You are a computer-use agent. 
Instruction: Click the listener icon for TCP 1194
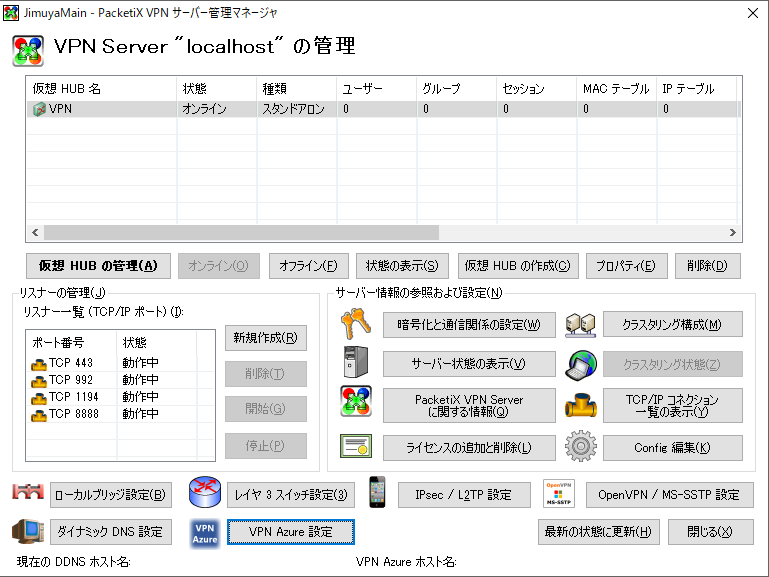[39, 399]
